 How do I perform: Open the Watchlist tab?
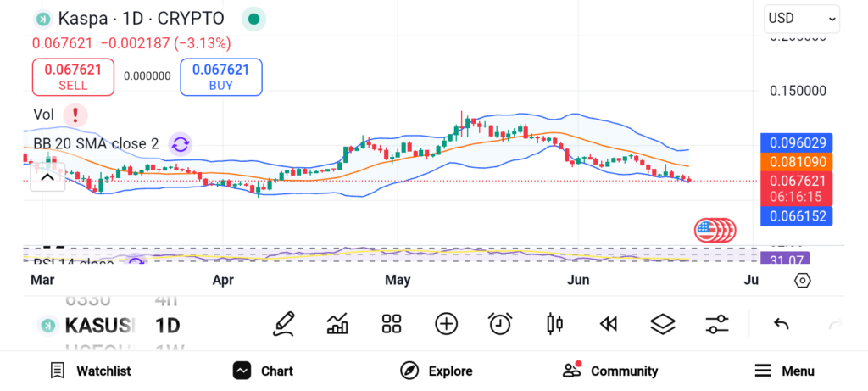[91, 371]
